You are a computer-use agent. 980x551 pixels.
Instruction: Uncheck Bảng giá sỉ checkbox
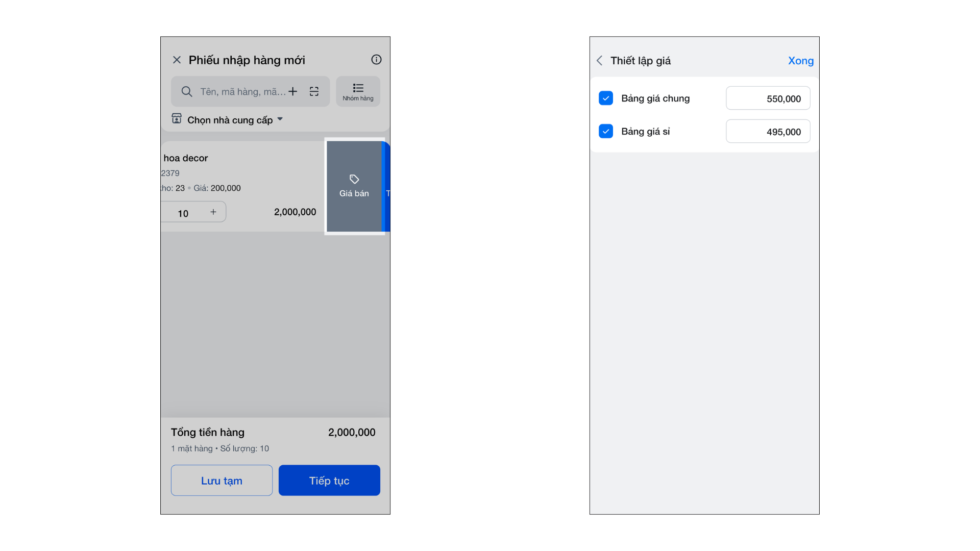606,132
